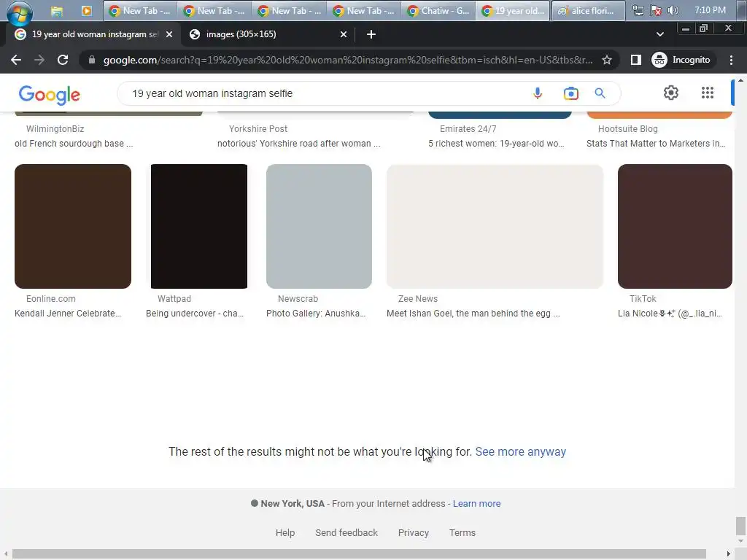Click 'Send feedback' in footer

[x=347, y=532]
